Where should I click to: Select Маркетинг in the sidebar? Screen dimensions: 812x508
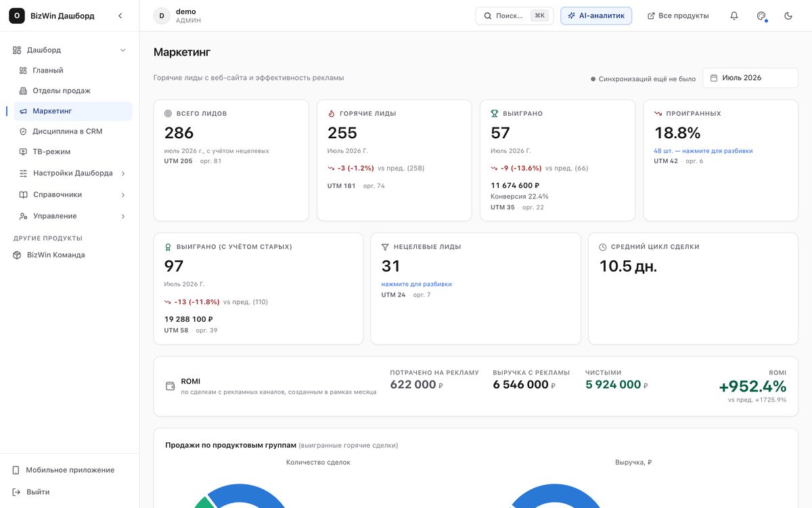click(73, 111)
